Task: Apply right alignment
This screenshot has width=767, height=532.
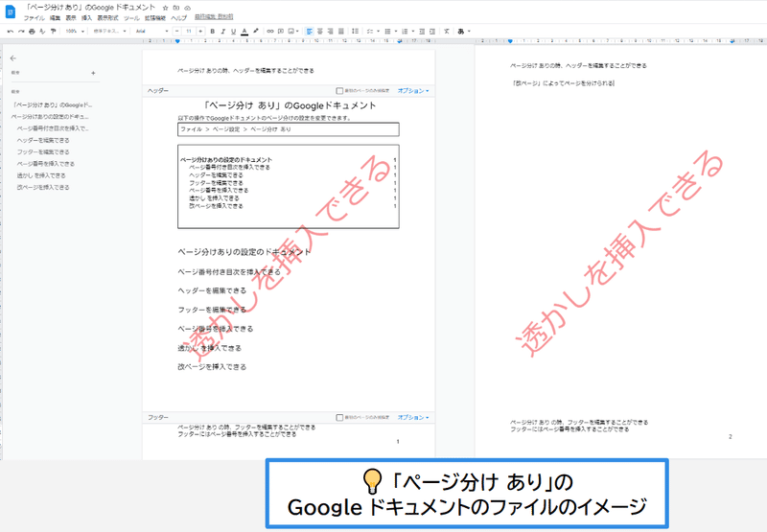Action: [x=331, y=32]
